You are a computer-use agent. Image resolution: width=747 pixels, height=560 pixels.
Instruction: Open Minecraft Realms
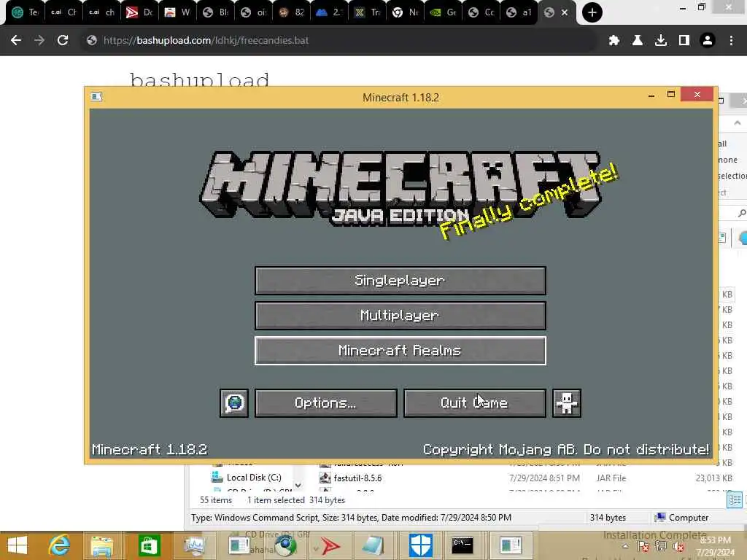coord(400,351)
